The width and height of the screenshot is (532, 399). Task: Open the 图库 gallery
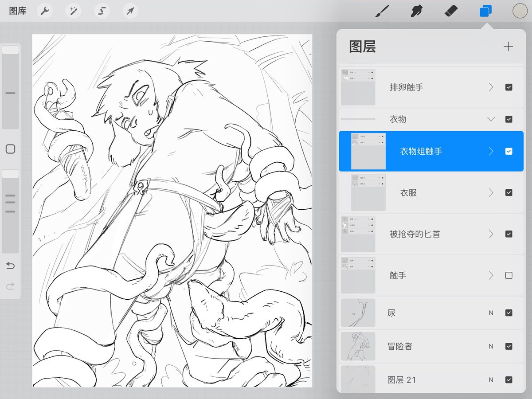tap(18, 11)
